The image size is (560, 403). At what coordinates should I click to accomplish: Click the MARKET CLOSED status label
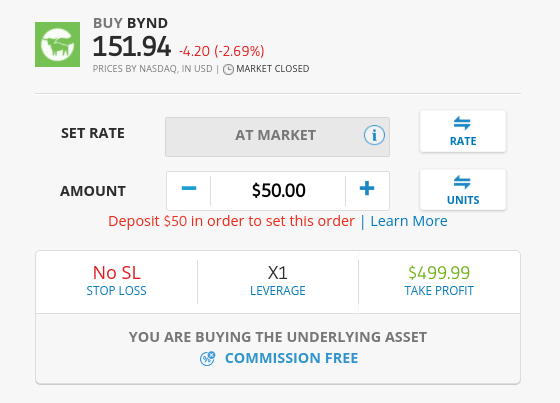pyautogui.click(x=272, y=69)
